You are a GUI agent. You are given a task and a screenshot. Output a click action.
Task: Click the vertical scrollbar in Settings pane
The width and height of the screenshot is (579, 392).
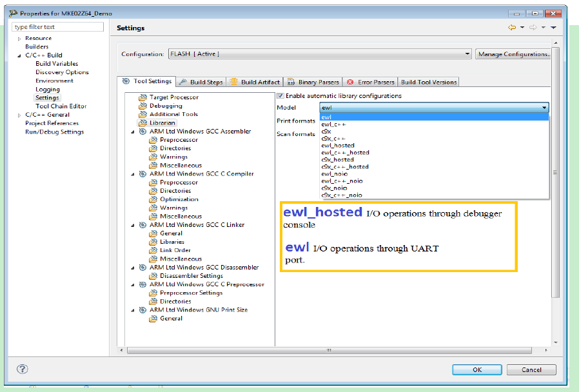[x=555, y=172]
